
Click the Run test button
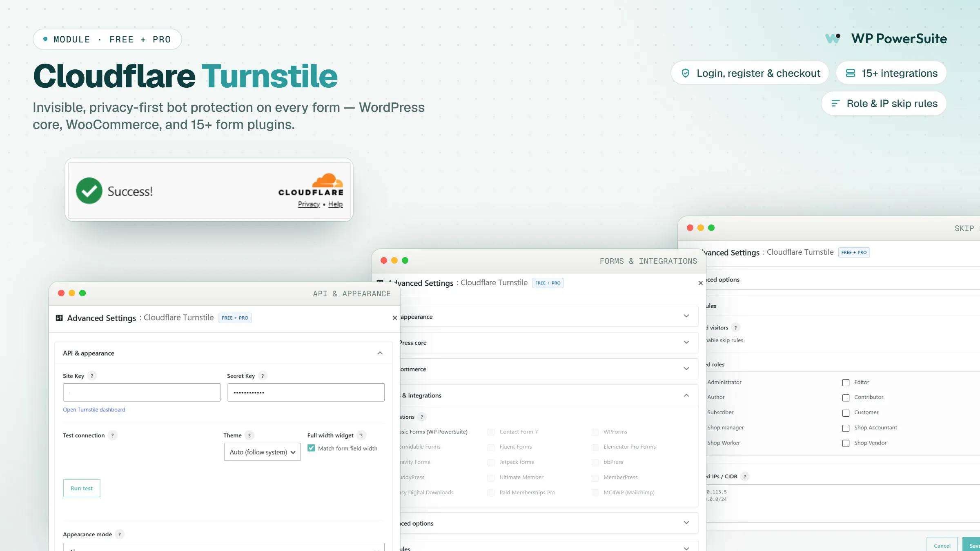[82, 488]
